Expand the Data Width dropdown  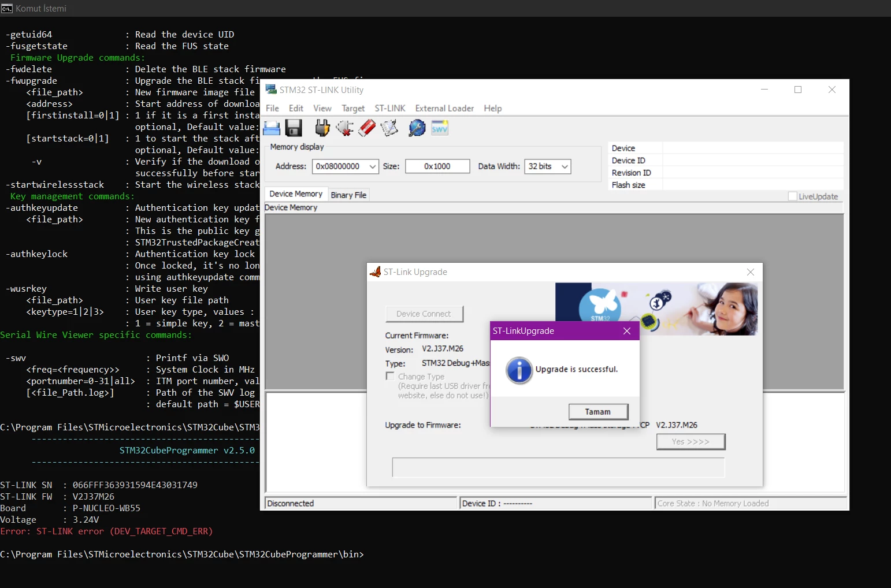tap(565, 166)
